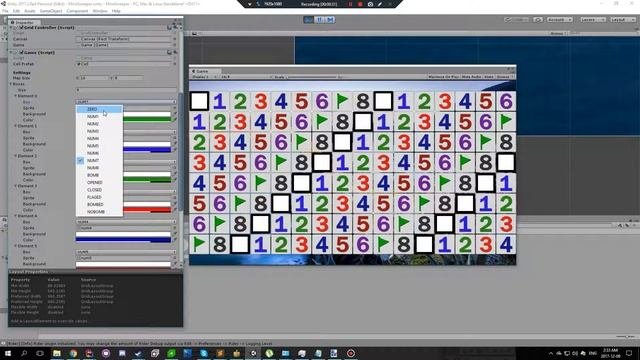This screenshot has width=640, height=360.
Task: Open the Display 1 dropdown in the Game view
Action: coord(202,77)
